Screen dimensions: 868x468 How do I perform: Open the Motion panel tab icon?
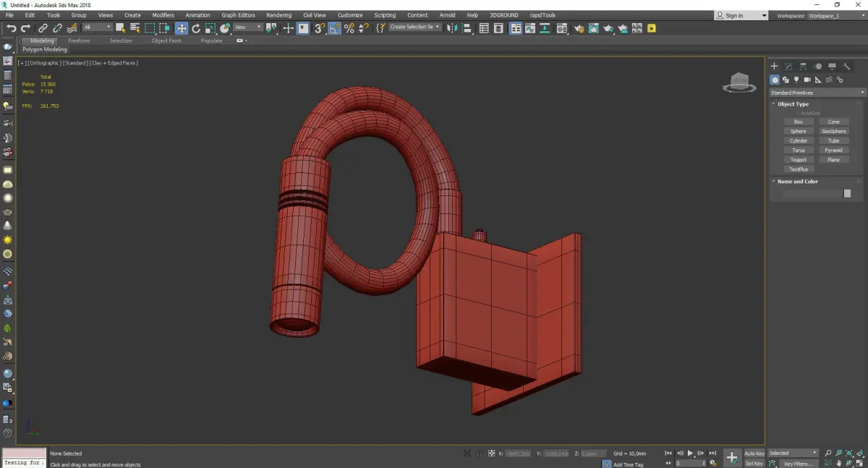point(817,67)
